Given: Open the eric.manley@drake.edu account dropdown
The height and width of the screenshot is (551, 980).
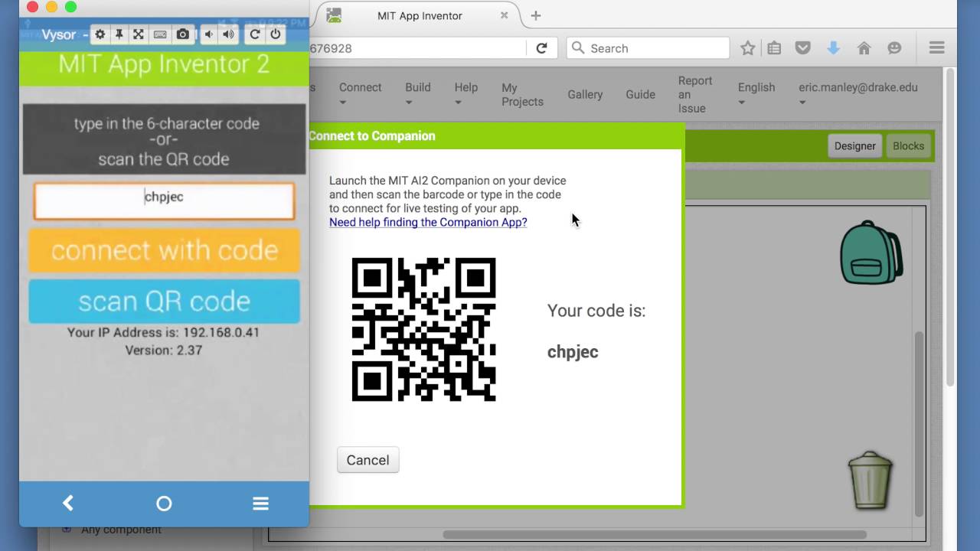Looking at the screenshot, I should click(x=857, y=94).
